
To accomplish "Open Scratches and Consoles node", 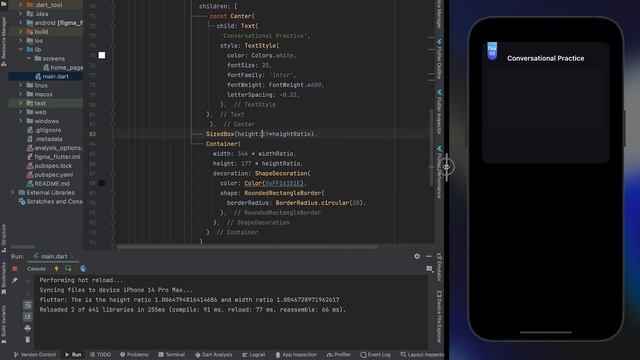I will [x=51, y=201].
